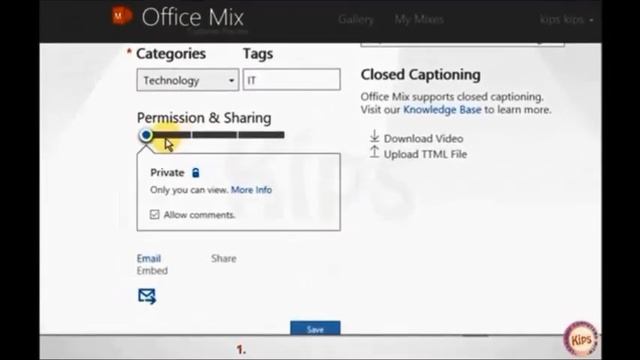Click the Upload TTML File arrow icon
Viewport: 640px width, 360px height.
[374, 152]
